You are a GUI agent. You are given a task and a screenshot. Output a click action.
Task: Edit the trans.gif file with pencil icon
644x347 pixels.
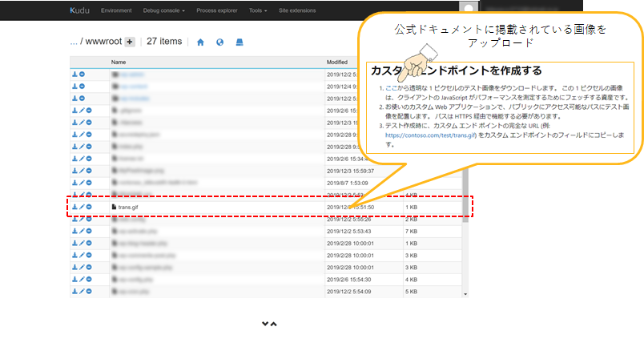click(x=82, y=207)
